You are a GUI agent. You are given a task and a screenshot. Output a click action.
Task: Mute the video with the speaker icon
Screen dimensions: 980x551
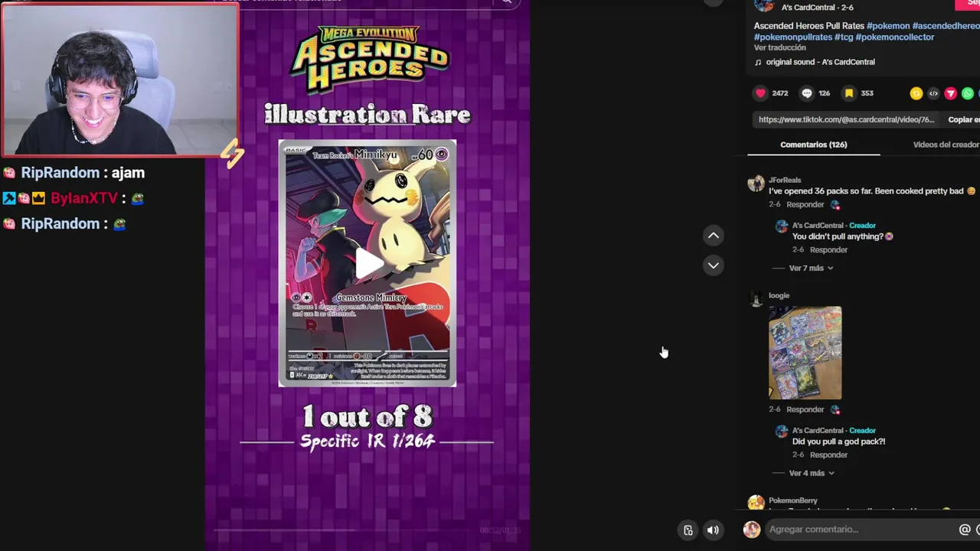[713, 530]
